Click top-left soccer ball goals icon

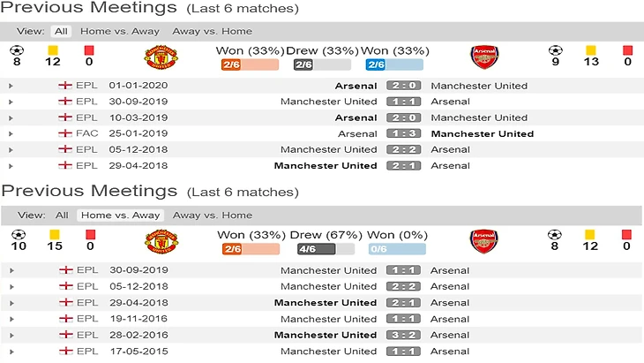click(x=16, y=50)
